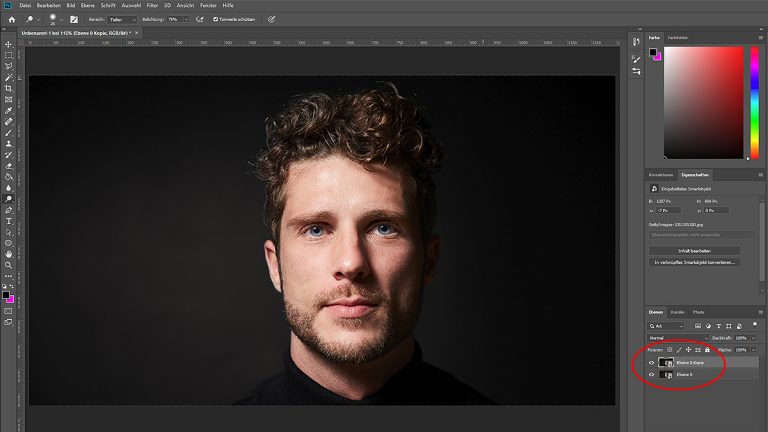Select the Move tool
Viewport: 768px width, 432px height.
(9, 44)
